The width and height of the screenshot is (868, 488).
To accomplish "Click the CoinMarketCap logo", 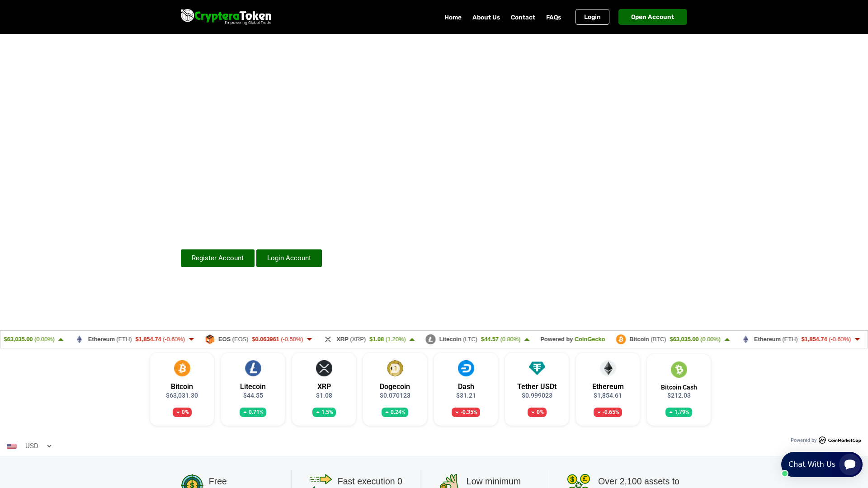I will (840, 440).
